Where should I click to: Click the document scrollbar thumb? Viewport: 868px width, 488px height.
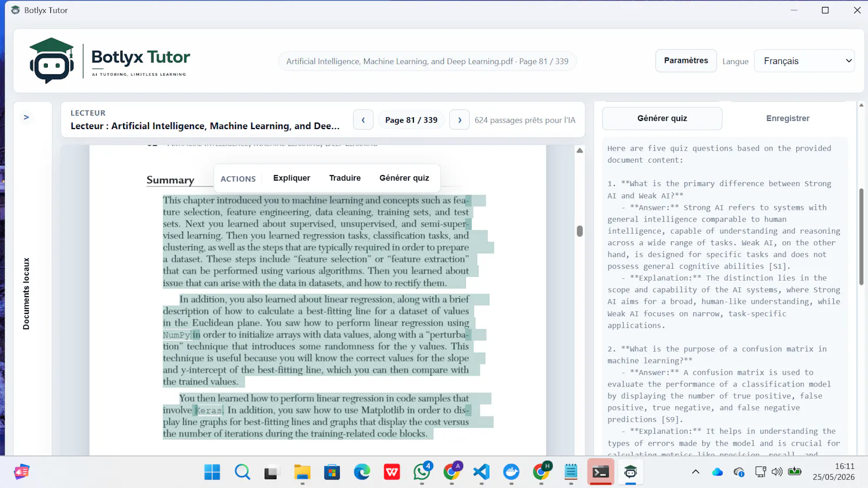pyautogui.click(x=579, y=231)
